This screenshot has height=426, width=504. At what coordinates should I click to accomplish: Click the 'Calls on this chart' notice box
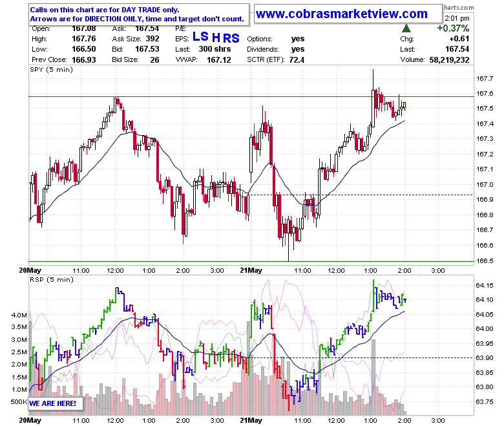click(138, 14)
